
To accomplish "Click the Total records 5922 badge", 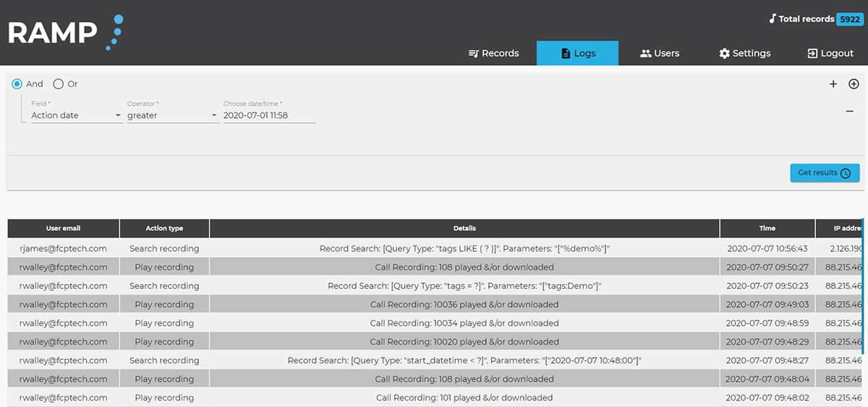I will 848,20.
